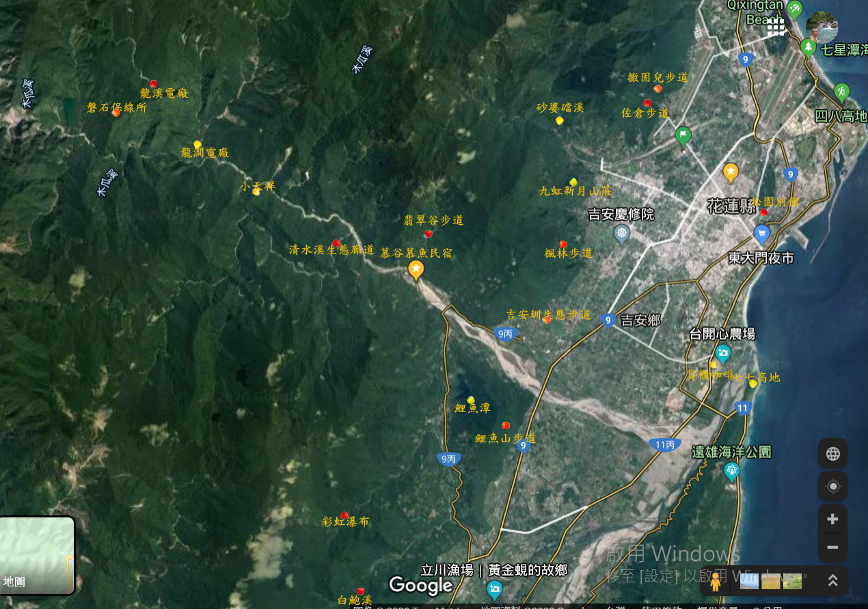Open the 東大門夜市 shopping cart marker
The image size is (868, 609).
click(x=761, y=235)
